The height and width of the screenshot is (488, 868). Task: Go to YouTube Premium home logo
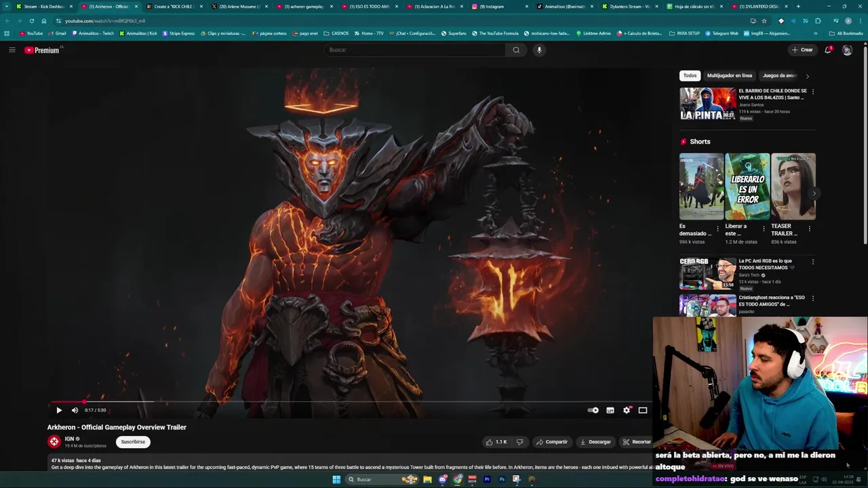pyautogui.click(x=43, y=50)
